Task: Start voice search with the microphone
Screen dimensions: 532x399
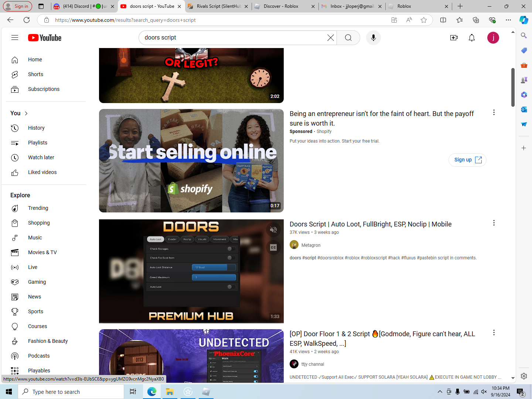Action: coord(374,38)
